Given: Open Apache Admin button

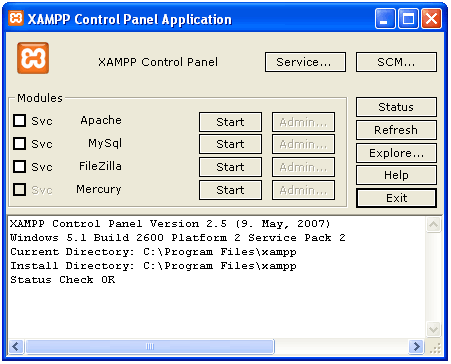Looking at the screenshot, I should point(303,122).
